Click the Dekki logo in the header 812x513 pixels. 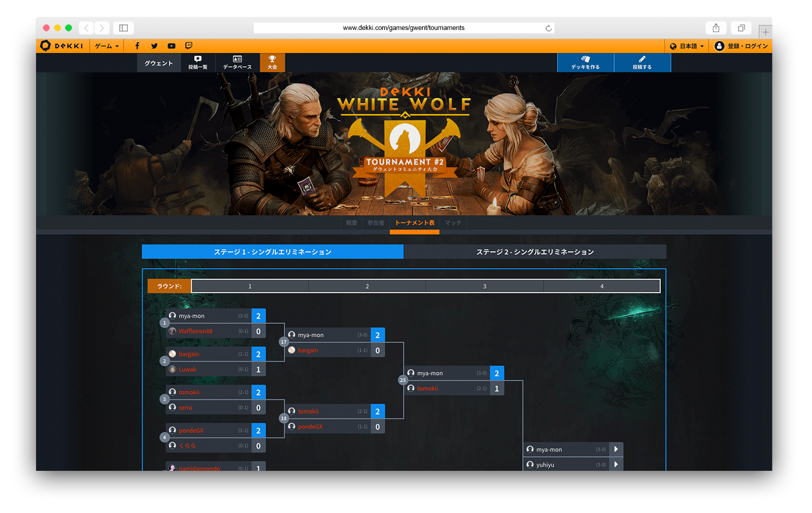61,46
